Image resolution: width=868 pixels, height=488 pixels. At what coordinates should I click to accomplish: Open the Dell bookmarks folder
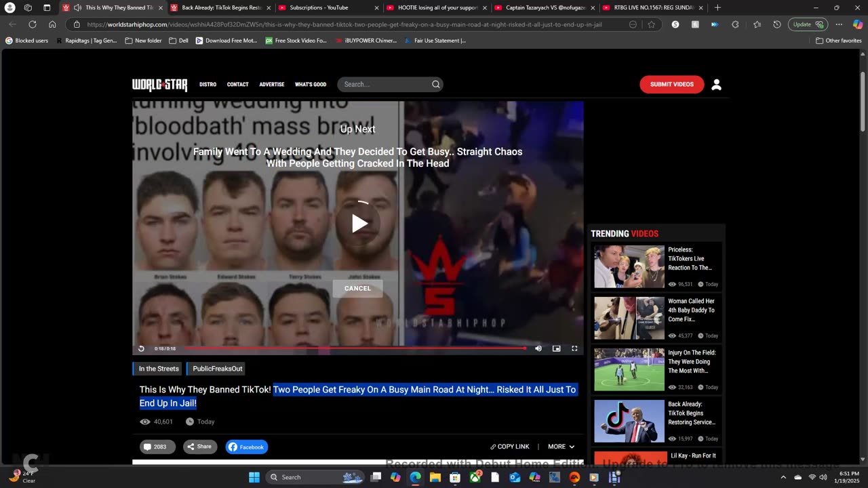179,41
